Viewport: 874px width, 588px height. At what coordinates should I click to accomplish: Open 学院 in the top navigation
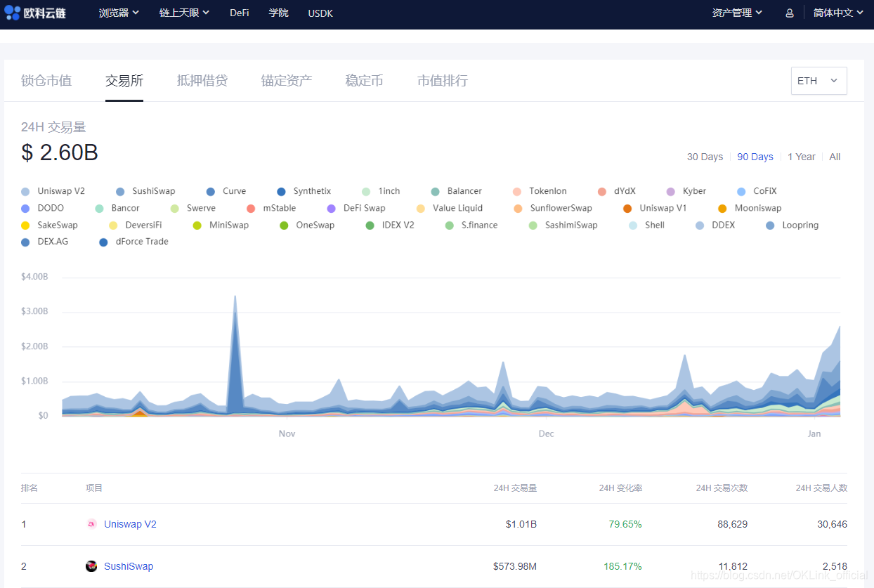(279, 13)
